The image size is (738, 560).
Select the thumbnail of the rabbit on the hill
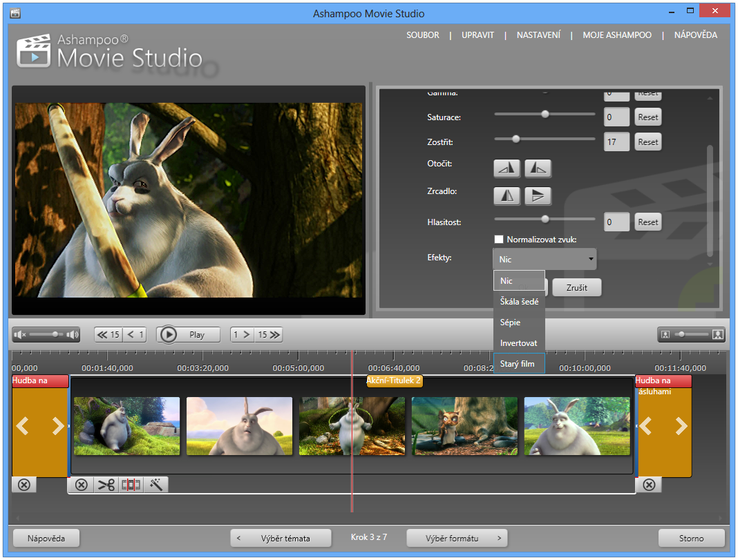tap(126, 426)
